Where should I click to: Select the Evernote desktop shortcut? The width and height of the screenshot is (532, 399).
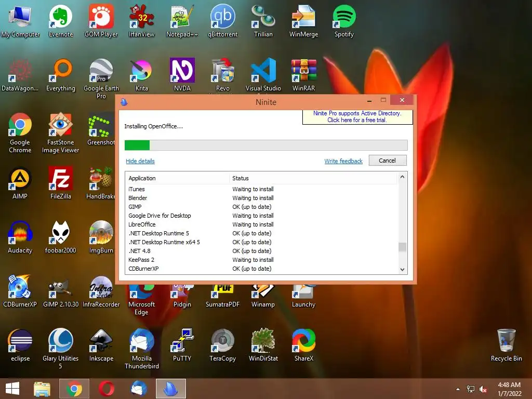(61, 21)
